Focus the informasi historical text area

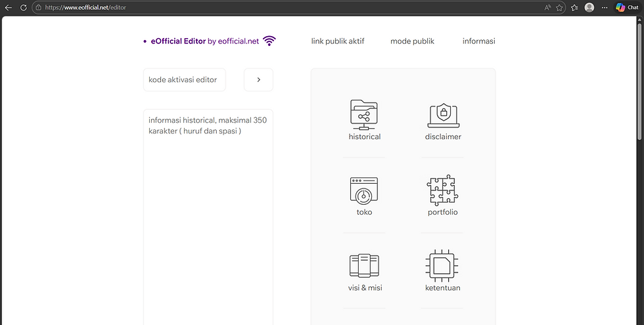208,217
